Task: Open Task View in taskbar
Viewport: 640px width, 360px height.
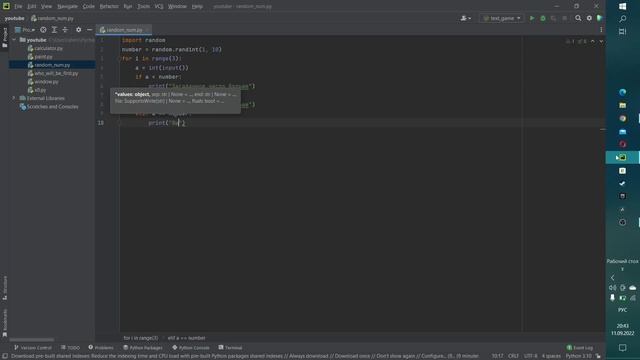Action: [622, 31]
